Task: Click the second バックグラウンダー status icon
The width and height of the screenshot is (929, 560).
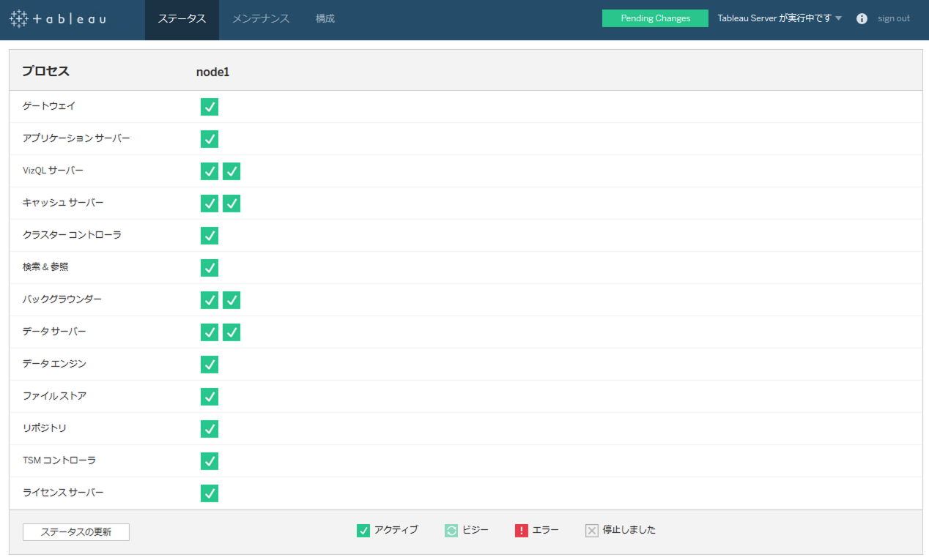Action: (232, 299)
